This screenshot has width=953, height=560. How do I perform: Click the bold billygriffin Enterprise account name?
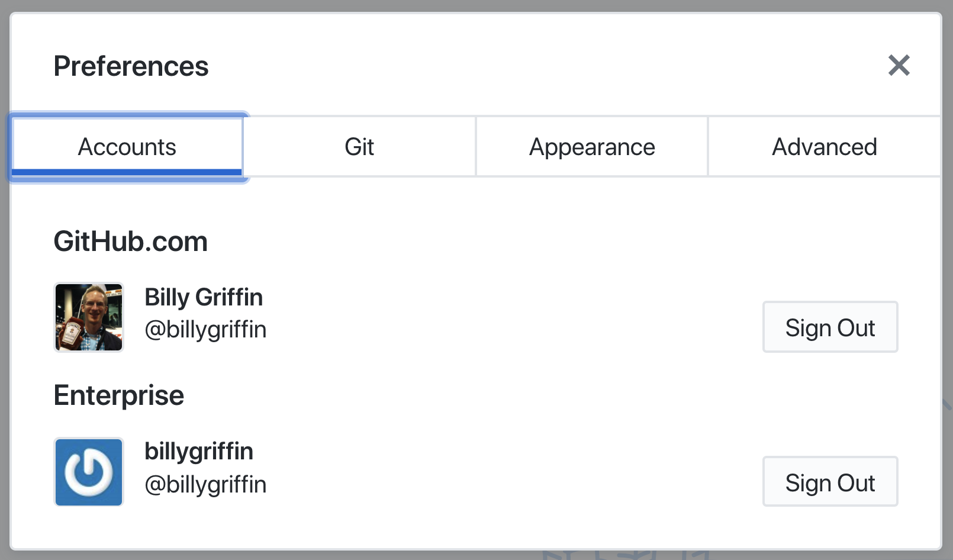199,451
